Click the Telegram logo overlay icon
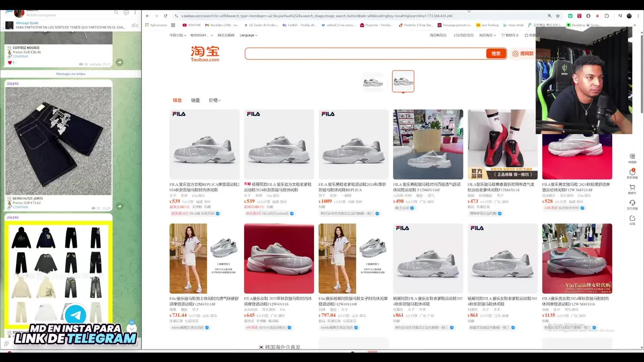The image size is (644, 362). coord(75,315)
